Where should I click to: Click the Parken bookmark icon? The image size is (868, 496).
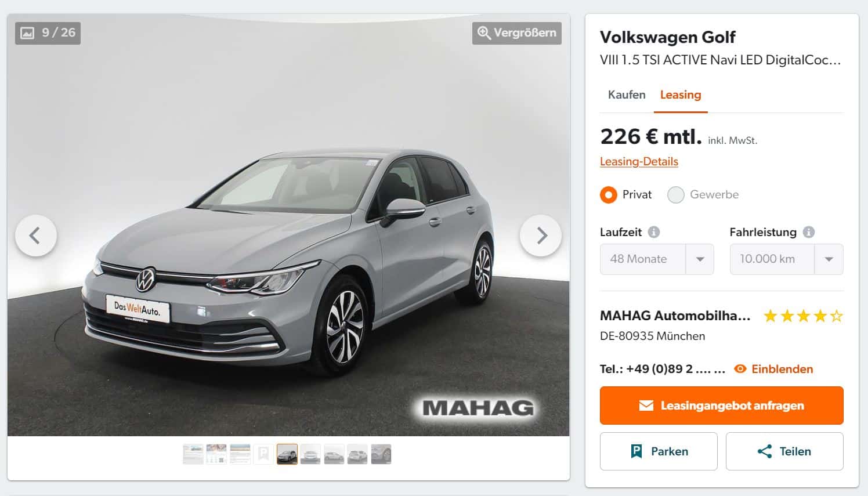636,451
